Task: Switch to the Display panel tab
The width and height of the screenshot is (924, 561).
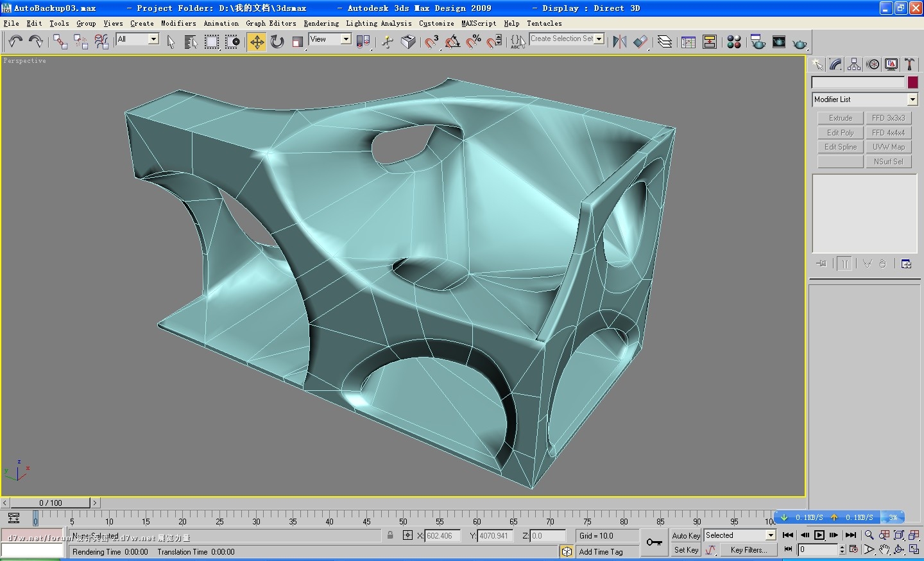Action: tap(891, 64)
